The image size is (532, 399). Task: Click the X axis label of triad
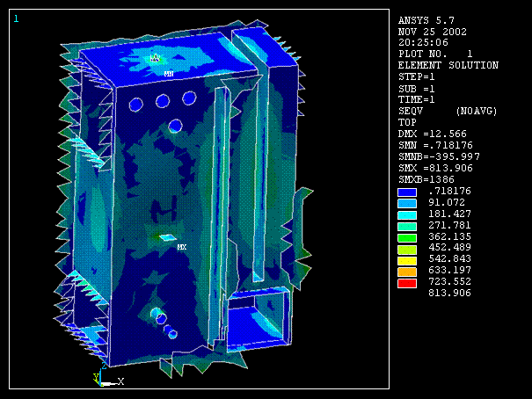[x=120, y=381]
